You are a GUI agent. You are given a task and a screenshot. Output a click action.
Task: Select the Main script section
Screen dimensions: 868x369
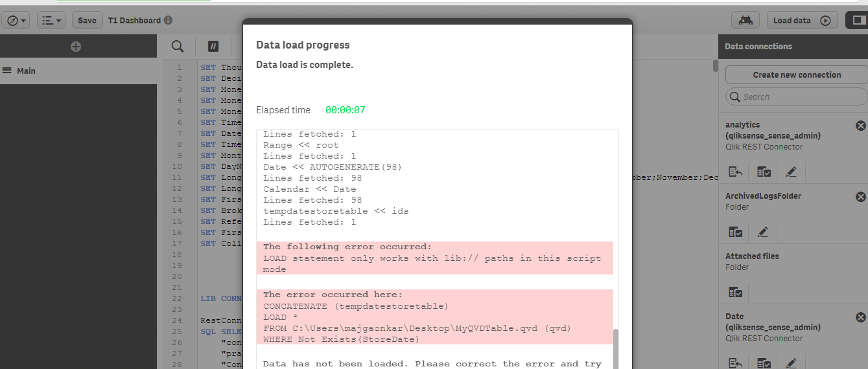coord(26,71)
